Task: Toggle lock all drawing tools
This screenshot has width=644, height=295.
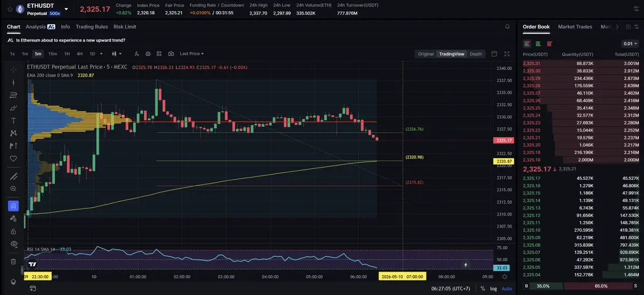Action: click(13, 231)
